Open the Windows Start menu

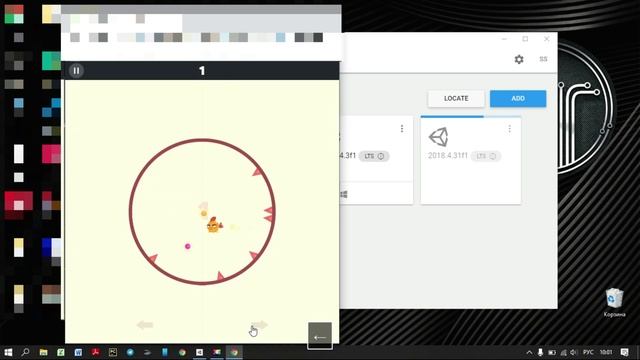pos(8,352)
